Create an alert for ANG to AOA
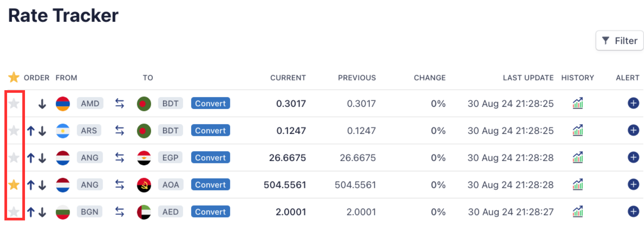The image size is (644, 228). [x=633, y=184]
